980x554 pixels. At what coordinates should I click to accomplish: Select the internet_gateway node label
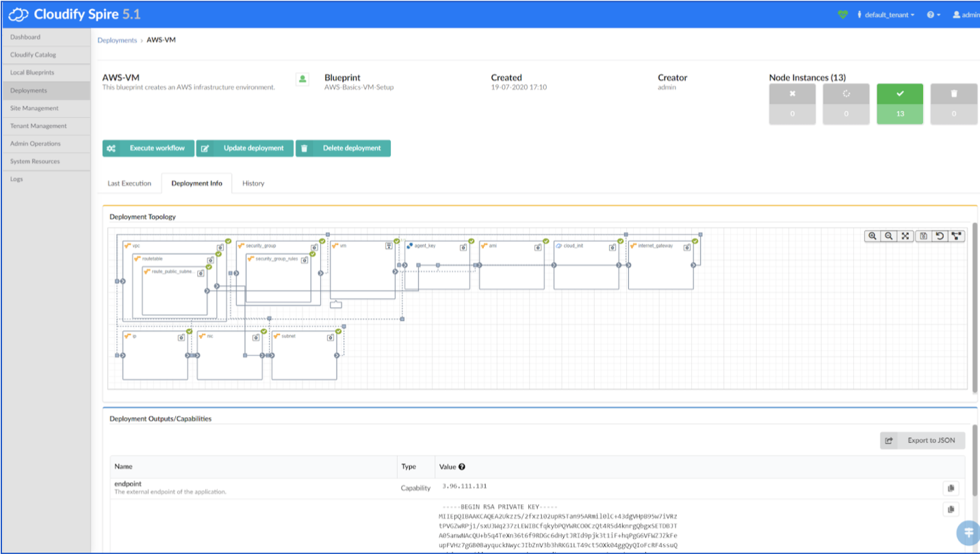(655, 245)
